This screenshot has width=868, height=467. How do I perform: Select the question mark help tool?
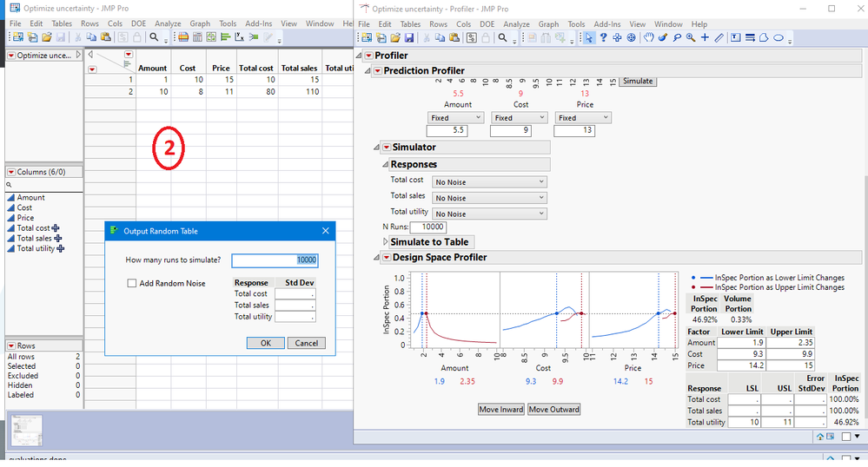[603, 37]
